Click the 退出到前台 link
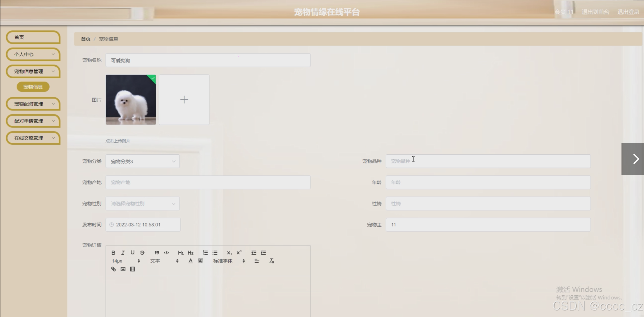Viewport: 644px width, 317px height. (x=595, y=12)
